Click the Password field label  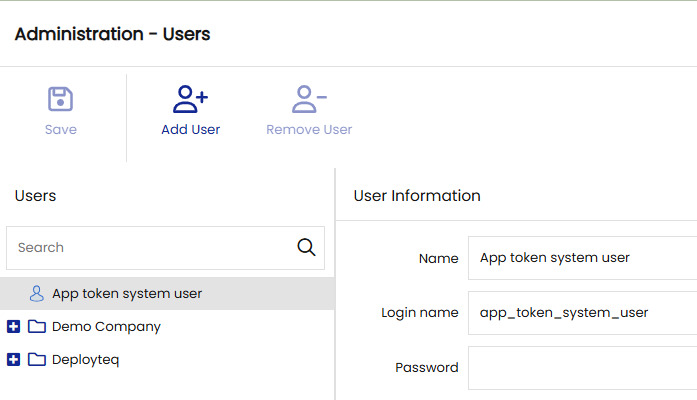[x=427, y=368]
